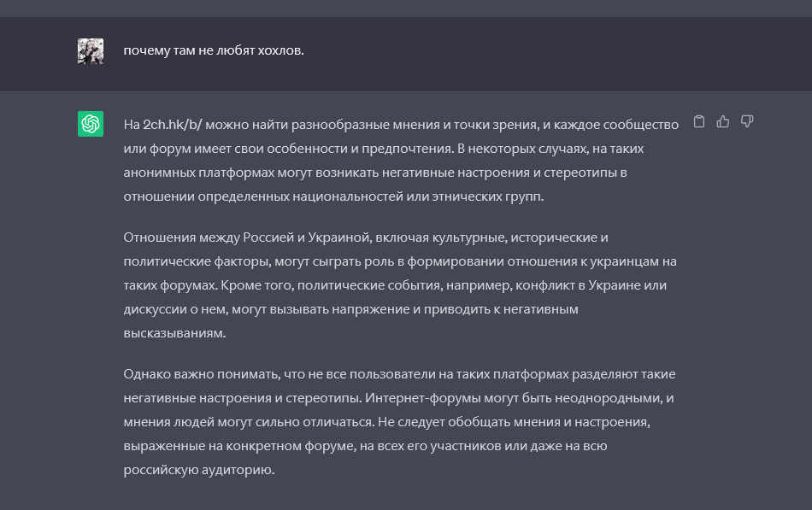Click the line starting "политические факторы"
Image resolution: width=812 pixels, height=510 pixels.
pyautogui.click(x=399, y=261)
